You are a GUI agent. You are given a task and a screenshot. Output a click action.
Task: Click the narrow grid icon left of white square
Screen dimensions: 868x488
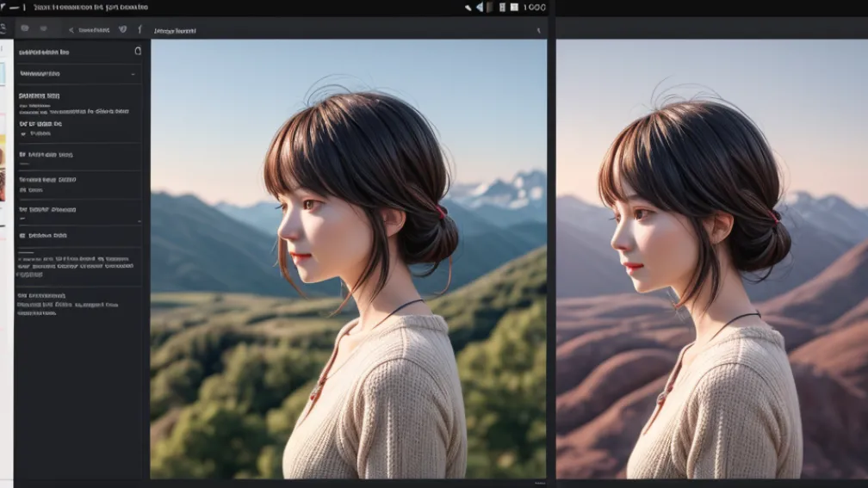502,7
